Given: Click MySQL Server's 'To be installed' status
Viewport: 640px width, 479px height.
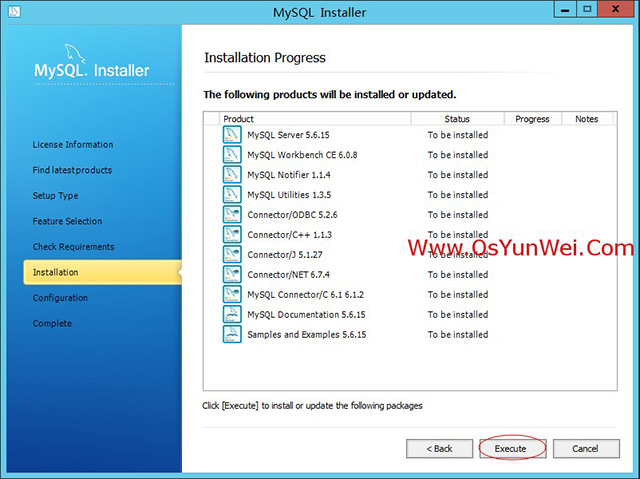Looking at the screenshot, I should (458, 135).
